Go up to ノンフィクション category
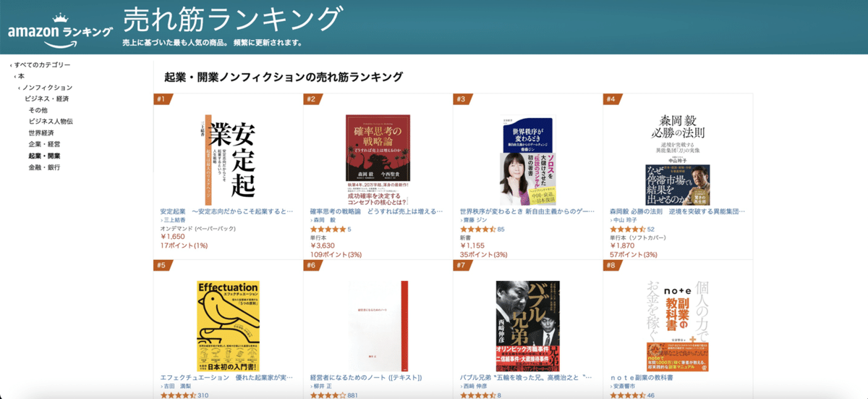The image size is (868, 399). 47,88
